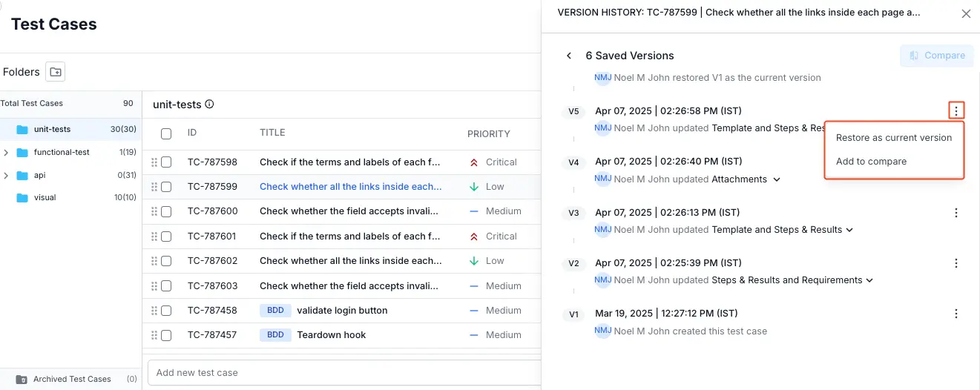Click the info icon next to unit-tests heading
The height and width of the screenshot is (390, 980).
(209, 105)
